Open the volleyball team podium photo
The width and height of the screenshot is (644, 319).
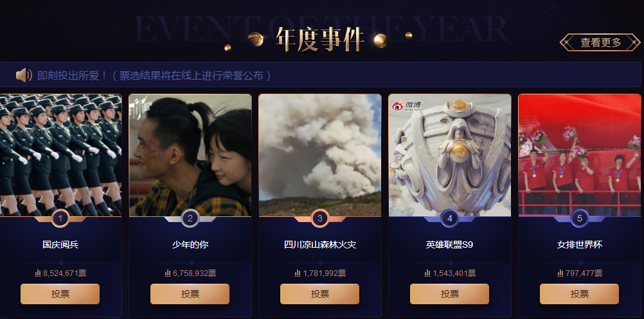coord(580,155)
